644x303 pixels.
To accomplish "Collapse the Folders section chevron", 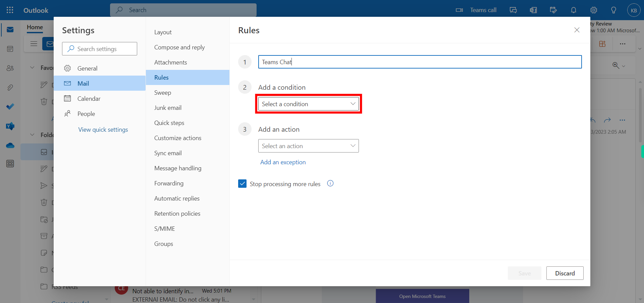I will [x=32, y=135].
